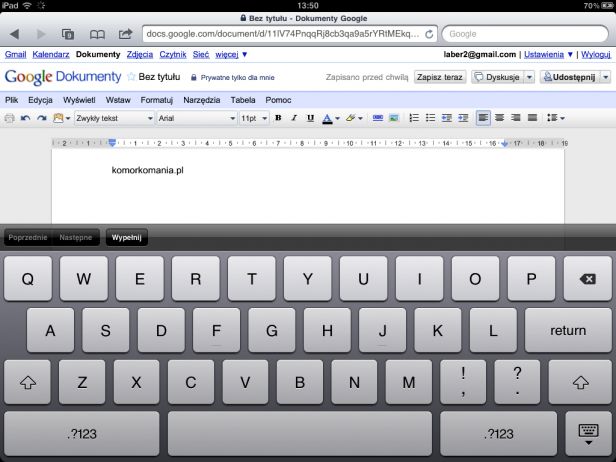Open the Edycja menu

click(40, 100)
